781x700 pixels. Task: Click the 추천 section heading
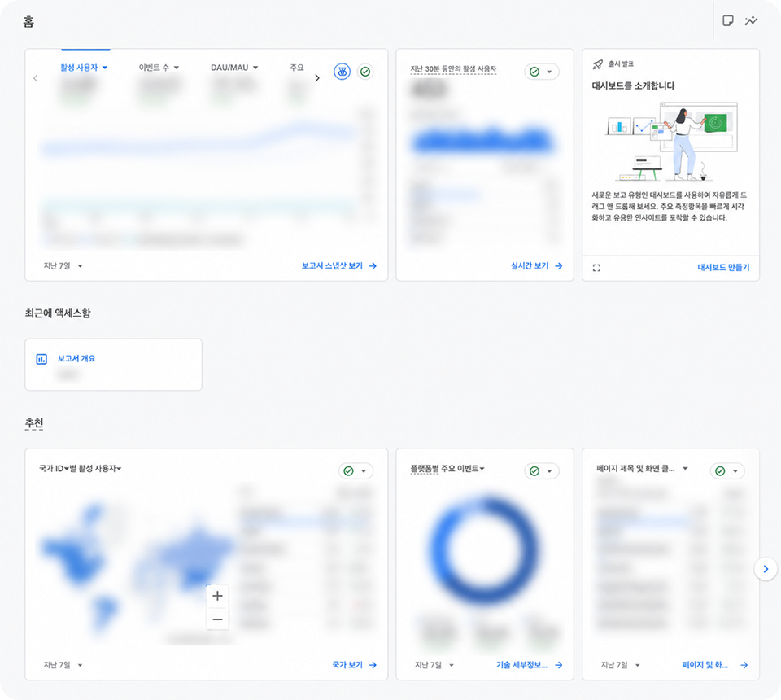pos(34,423)
